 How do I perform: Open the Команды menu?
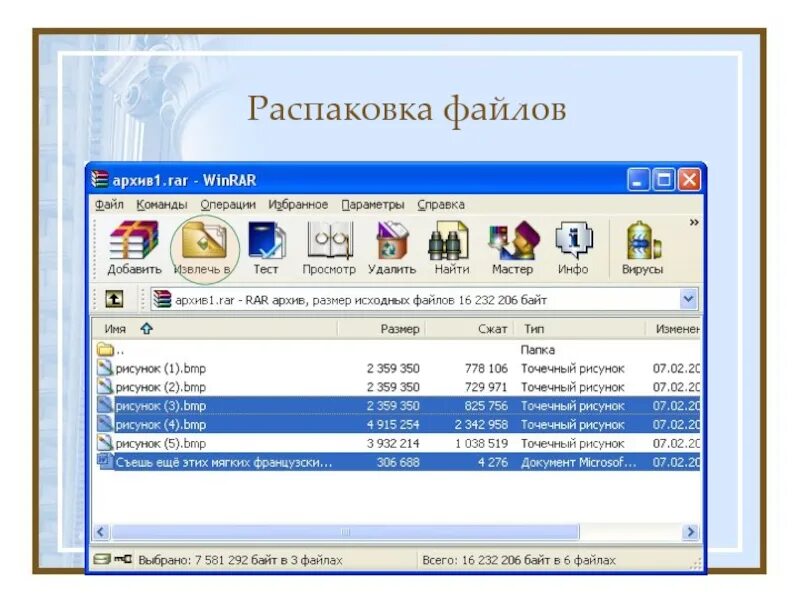(162, 205)
